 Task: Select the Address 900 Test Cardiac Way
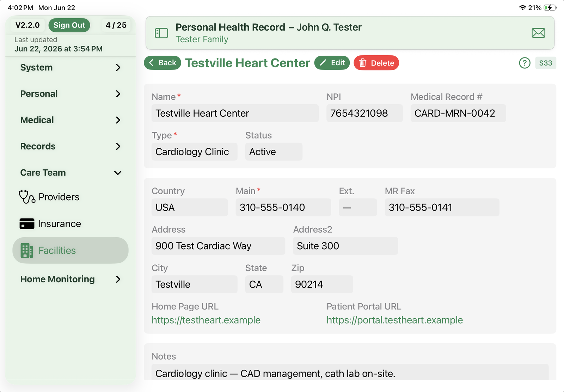click(218, 246)
